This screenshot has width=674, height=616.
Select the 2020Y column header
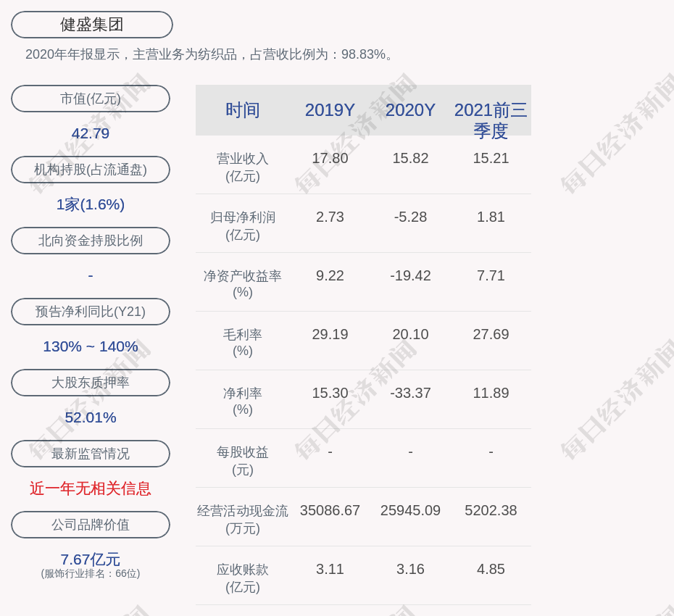coord(410,110)
